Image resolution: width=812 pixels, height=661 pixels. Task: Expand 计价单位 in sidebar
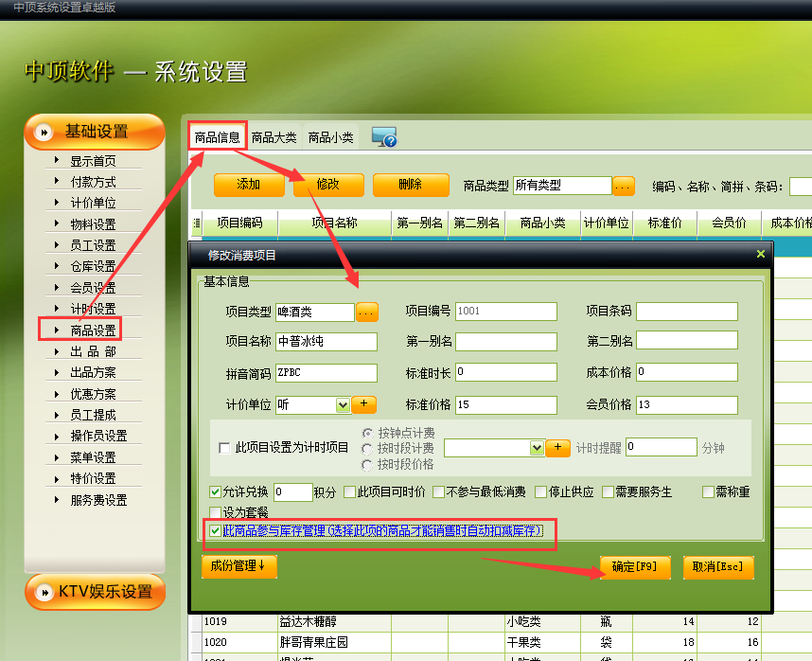point(93,203)
